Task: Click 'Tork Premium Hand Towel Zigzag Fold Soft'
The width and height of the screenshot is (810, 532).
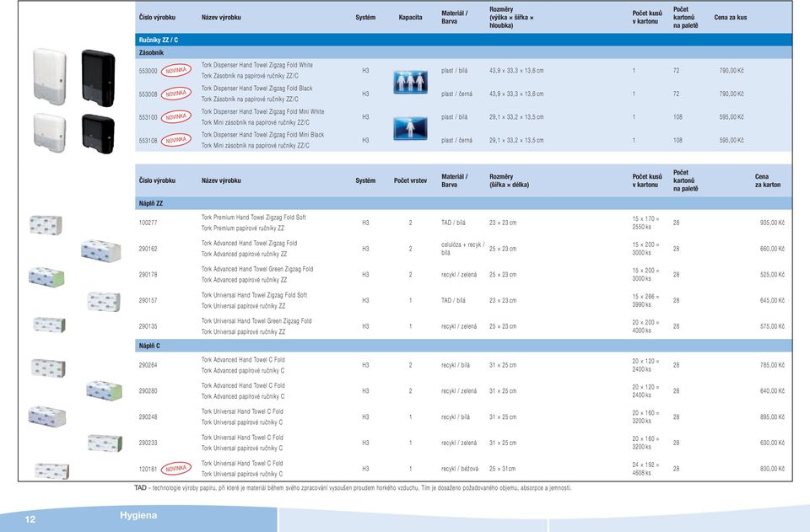Action: [x=253, y=218]
